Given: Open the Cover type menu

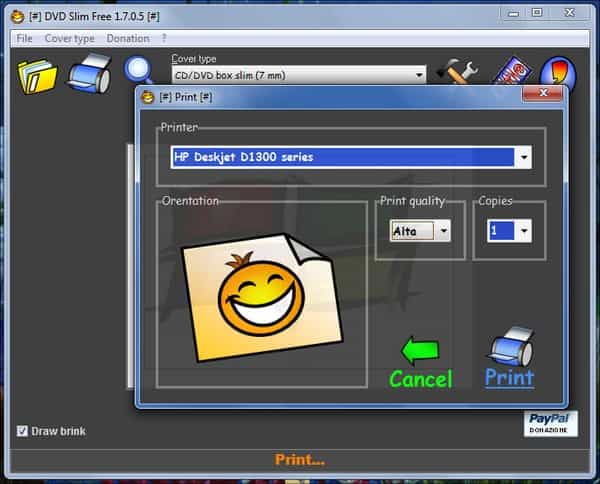Looking at the screenshot, I should (70, 39).
